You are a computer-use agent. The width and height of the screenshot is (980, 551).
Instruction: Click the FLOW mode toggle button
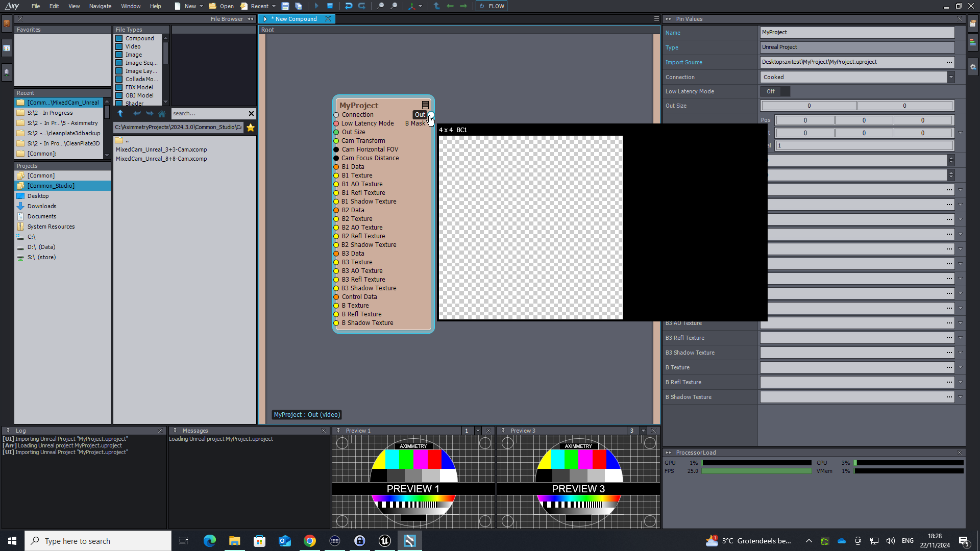tap(492, 6)
